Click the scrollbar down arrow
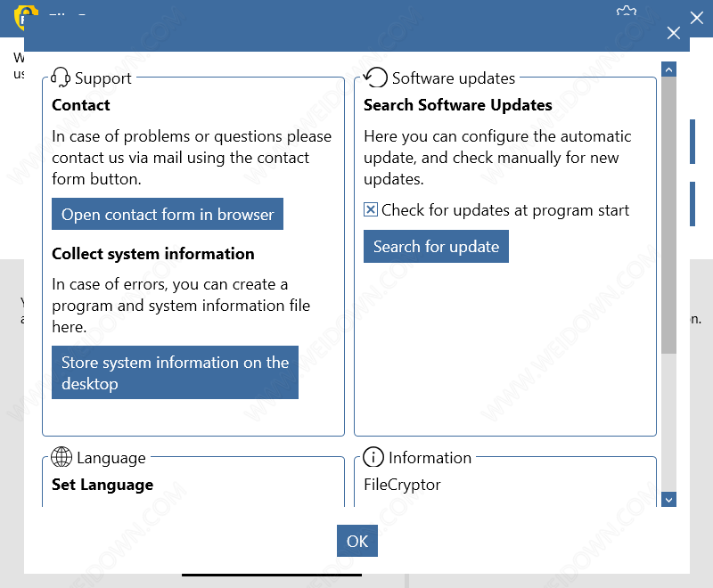 click(x=668, y=500)
